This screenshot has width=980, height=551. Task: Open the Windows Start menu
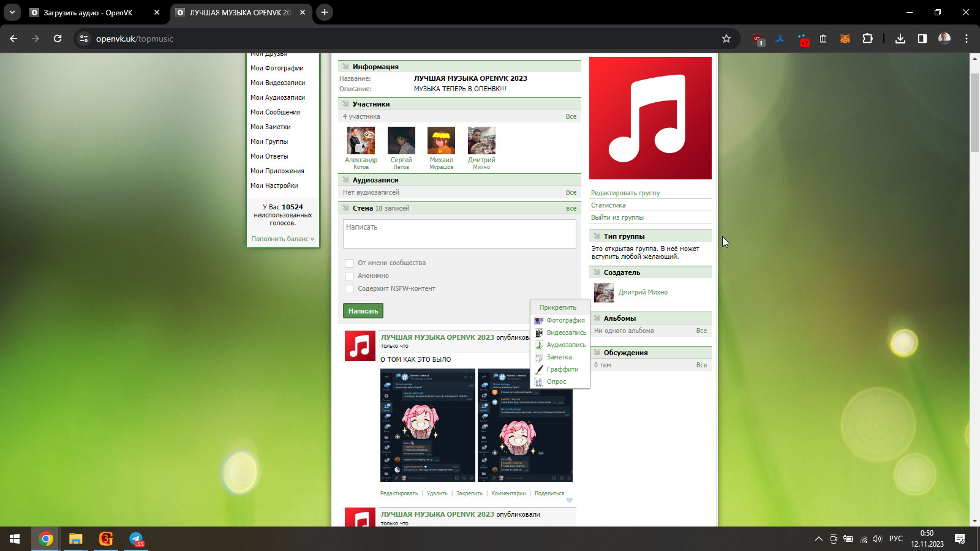tap(15, 539)
